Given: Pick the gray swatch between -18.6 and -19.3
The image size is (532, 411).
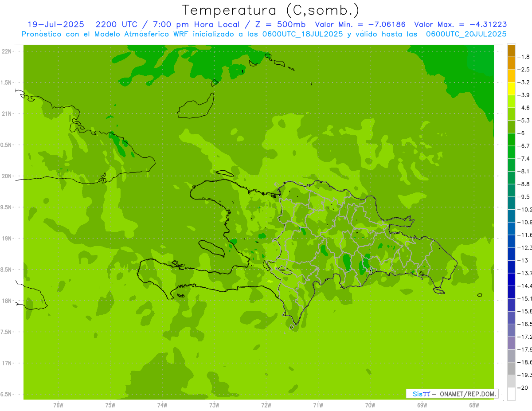Looking at the screenshot, I should click(x=511, y=368).
